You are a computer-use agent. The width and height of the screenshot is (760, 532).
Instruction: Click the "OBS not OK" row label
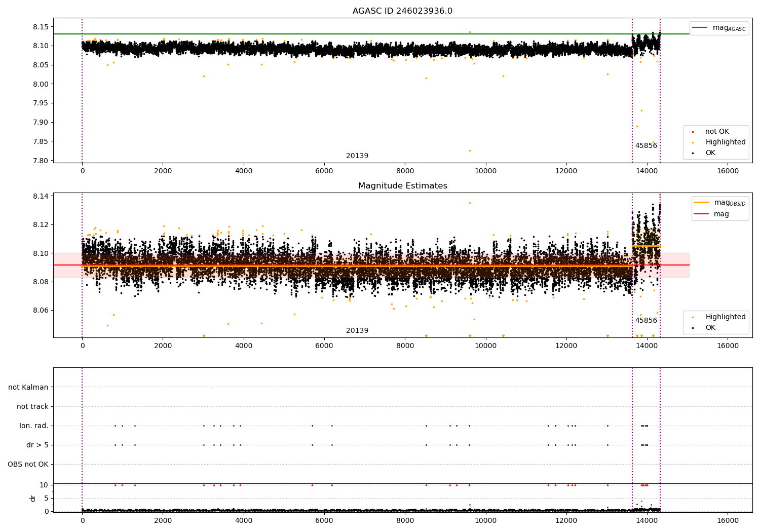28,465
